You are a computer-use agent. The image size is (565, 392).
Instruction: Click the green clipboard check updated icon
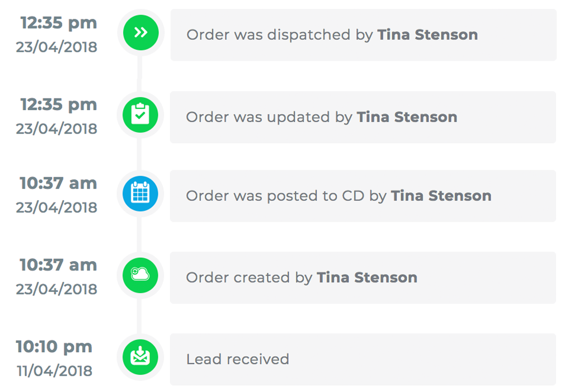tap(140, 114)
